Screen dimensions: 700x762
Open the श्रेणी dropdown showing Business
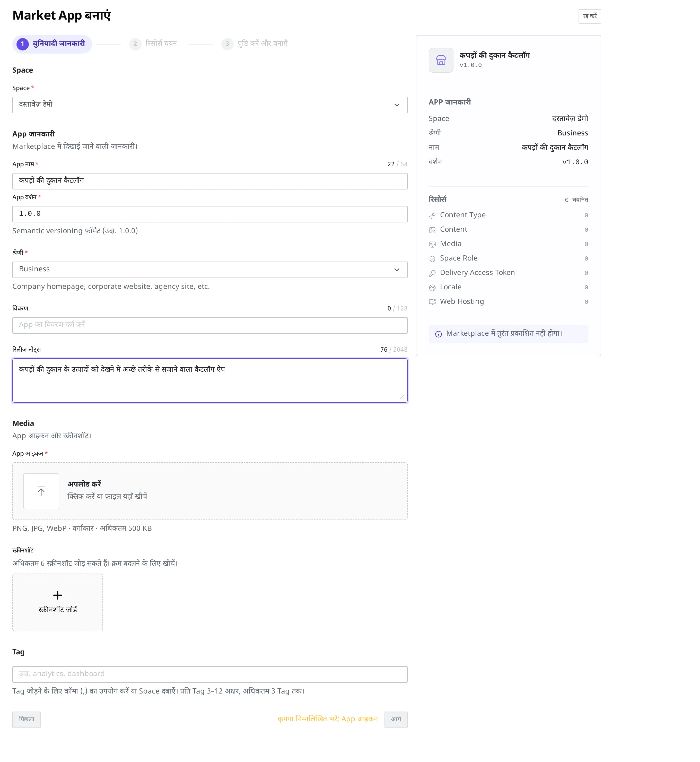click(x=210, y=270)
